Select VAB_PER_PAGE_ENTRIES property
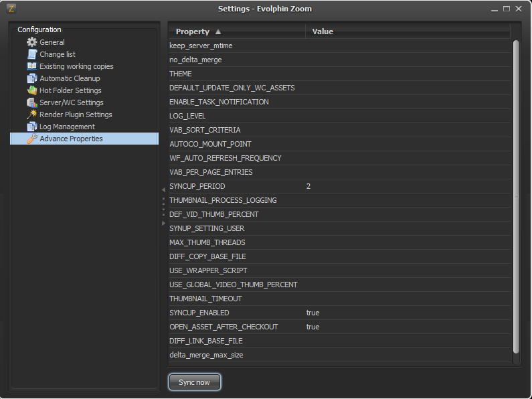The height and width of the screenshot is (399, 532). click(x=339, y=172)
